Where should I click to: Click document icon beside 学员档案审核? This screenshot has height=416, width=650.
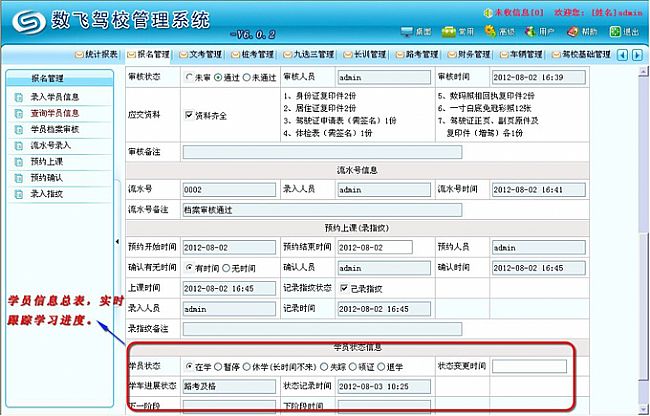coord(19,130)
